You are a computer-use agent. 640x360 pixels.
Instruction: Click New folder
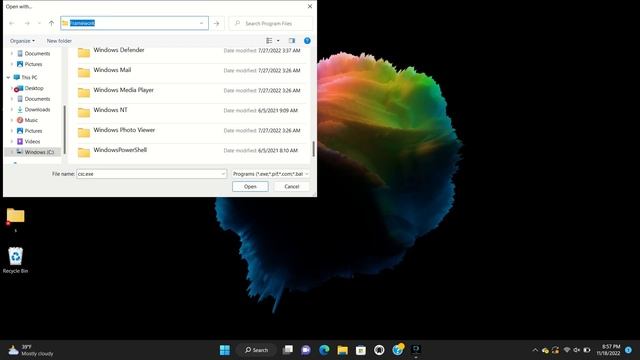click(x=59, y=41)
